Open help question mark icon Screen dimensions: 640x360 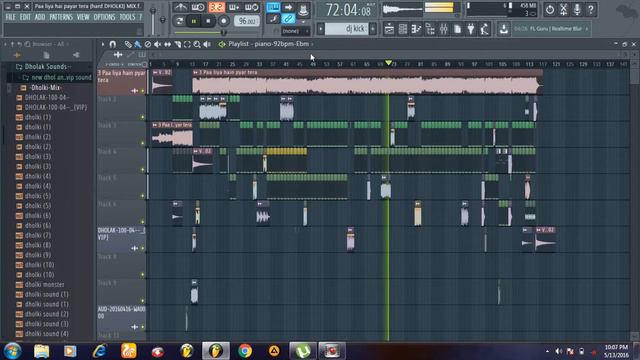click(x=591, y=9)
